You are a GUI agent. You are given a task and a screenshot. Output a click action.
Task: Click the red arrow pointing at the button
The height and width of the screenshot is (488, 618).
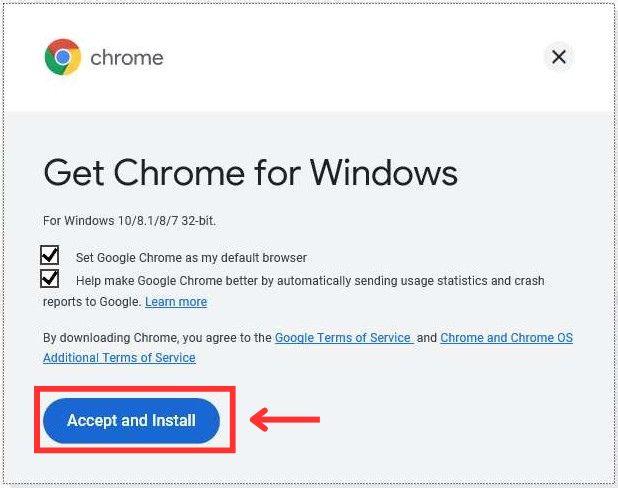tap(285, 420)
